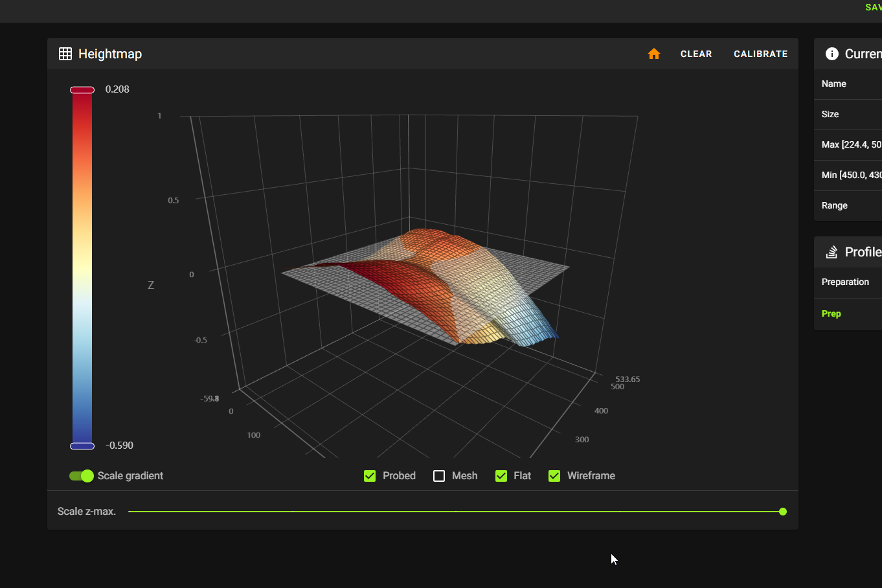
Task: Select the upper 0.208 color scale handle
Action: (82, 90)
